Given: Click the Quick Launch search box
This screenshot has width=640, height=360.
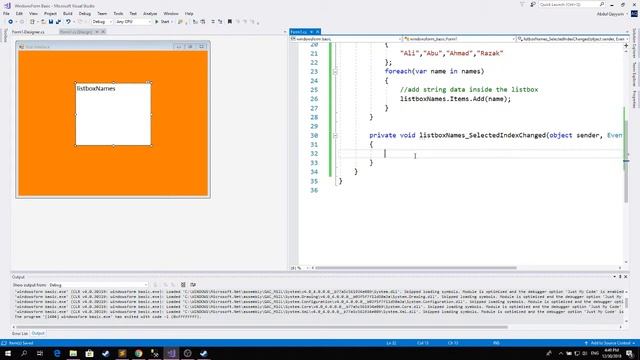Looking at the screenshot, I should [571, 4].
